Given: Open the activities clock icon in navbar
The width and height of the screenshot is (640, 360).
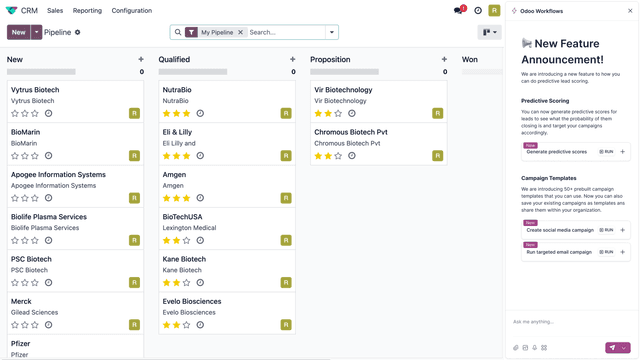Looking at the screenshot, I should 478,11.
